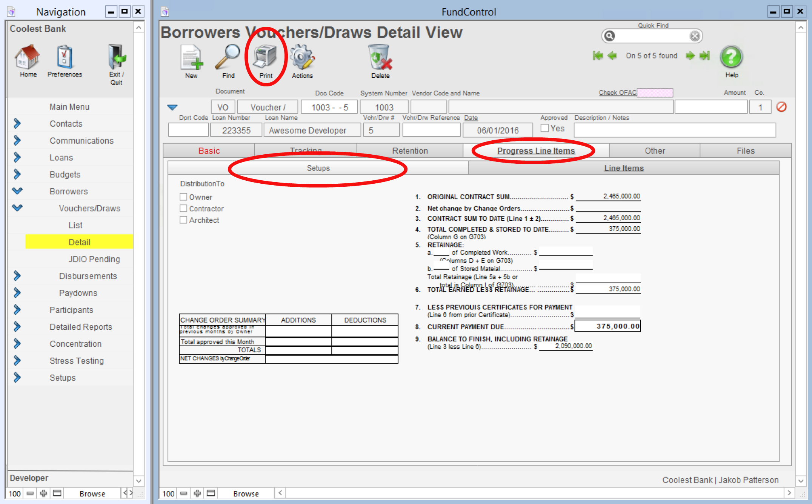Go to previous record arrow
The image size is (812, 504).
click(x=612, y=56)
